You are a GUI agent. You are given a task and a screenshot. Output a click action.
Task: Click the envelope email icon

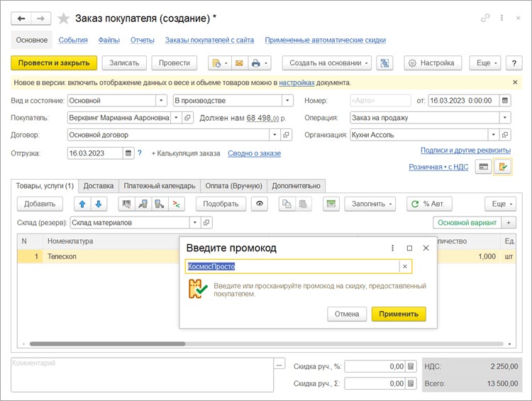[x=239, y=63]
